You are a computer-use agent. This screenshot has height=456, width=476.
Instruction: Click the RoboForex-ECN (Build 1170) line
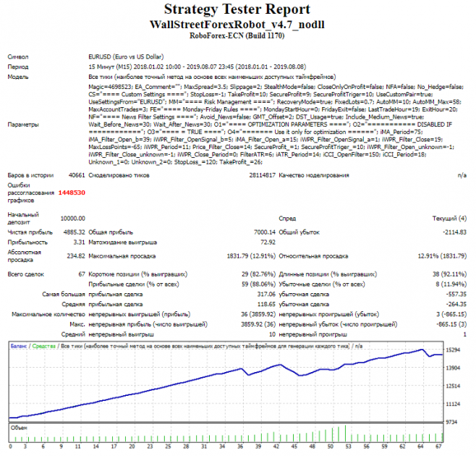[237, 35]
